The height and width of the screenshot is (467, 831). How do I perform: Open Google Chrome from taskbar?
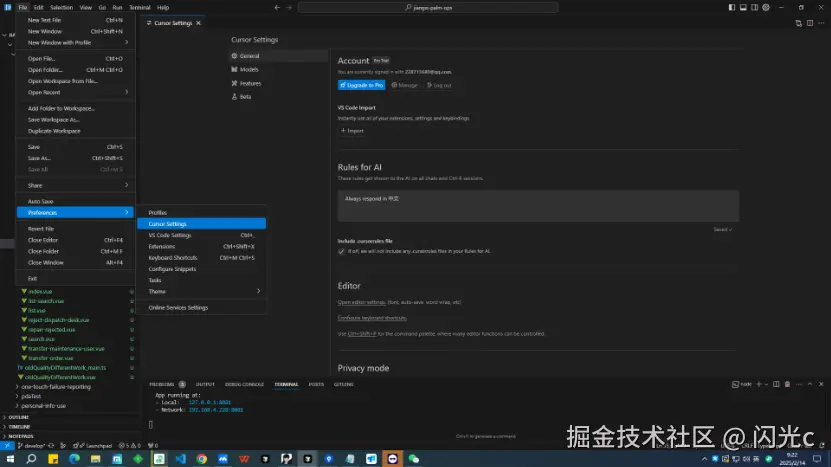coord(202,459)
